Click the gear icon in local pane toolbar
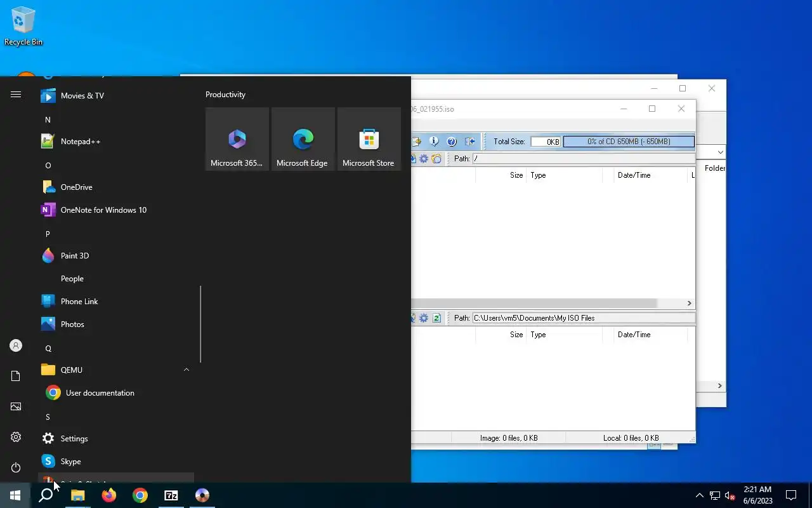 424,318
